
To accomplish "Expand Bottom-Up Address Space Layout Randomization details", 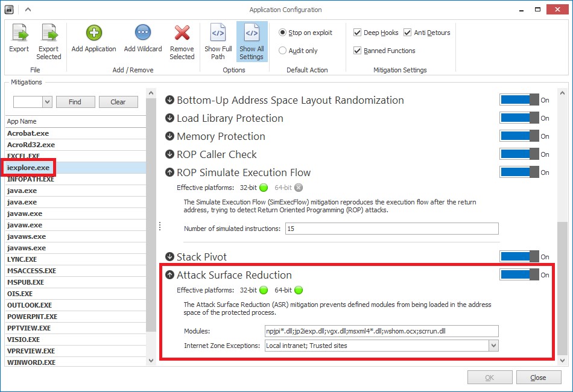I will point(169,100).
